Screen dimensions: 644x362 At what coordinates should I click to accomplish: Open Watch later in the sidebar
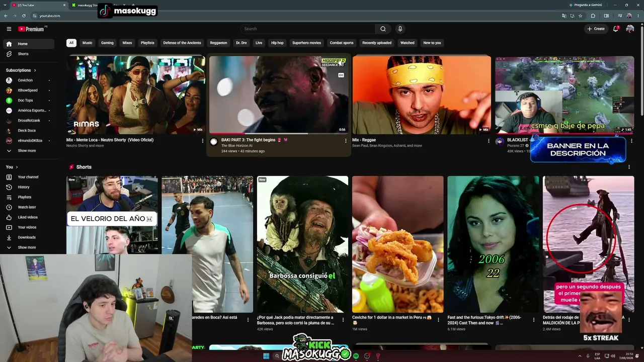click(29, 207)
